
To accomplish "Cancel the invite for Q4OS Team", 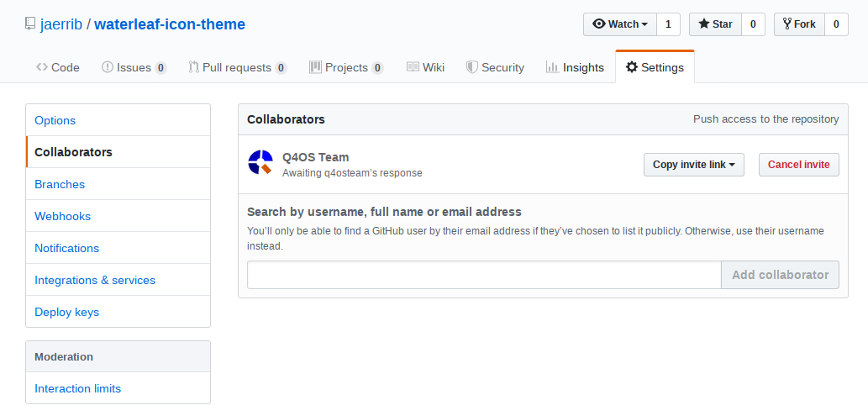I will point(799,165).
